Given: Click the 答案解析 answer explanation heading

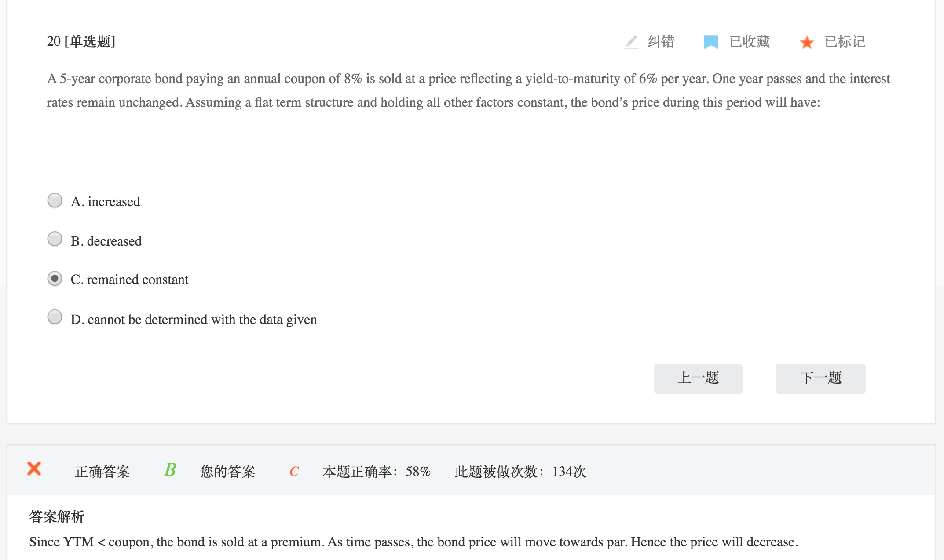Looking at the screenshot, I should (x=57, y=516).
